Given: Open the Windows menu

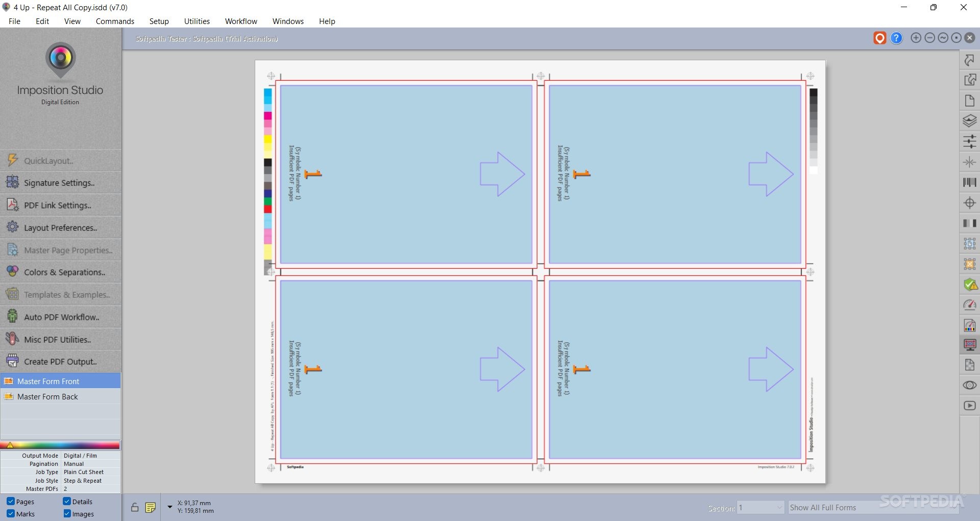Looking at the screenshot, I should tap(288, 21).
